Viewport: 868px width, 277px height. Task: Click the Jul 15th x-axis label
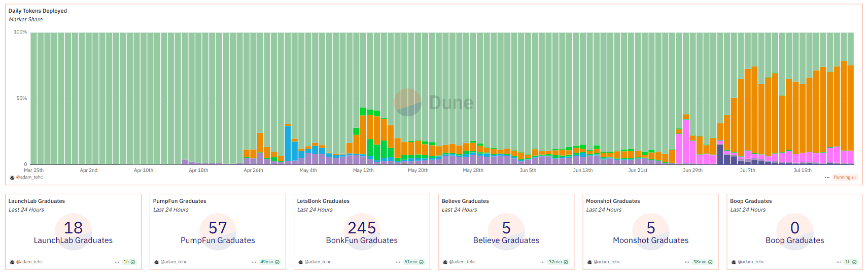[803, 170]
